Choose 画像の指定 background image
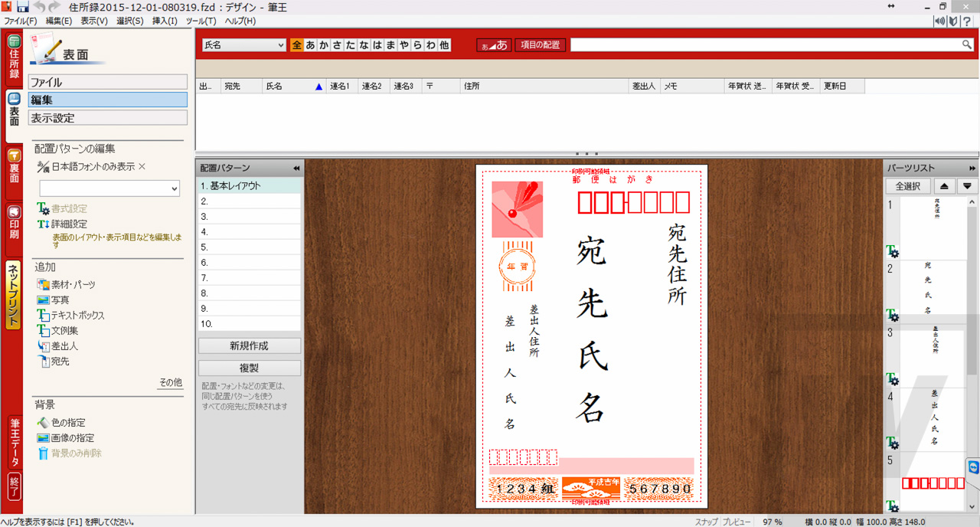This screenshot has height=527, width=980. click(66, 438)
